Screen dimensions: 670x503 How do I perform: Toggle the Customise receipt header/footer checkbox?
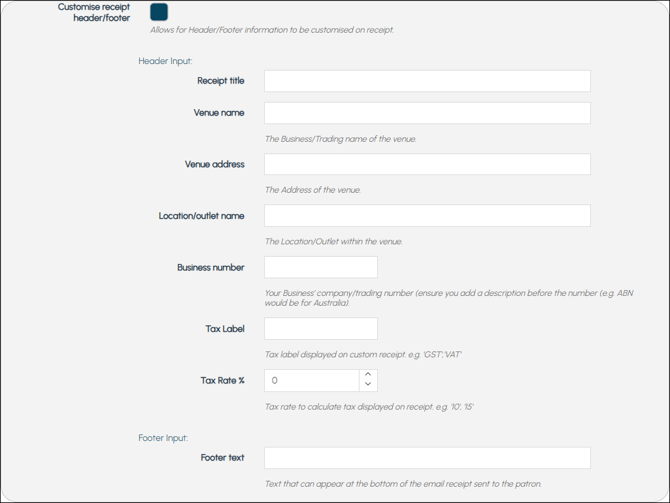159,12
